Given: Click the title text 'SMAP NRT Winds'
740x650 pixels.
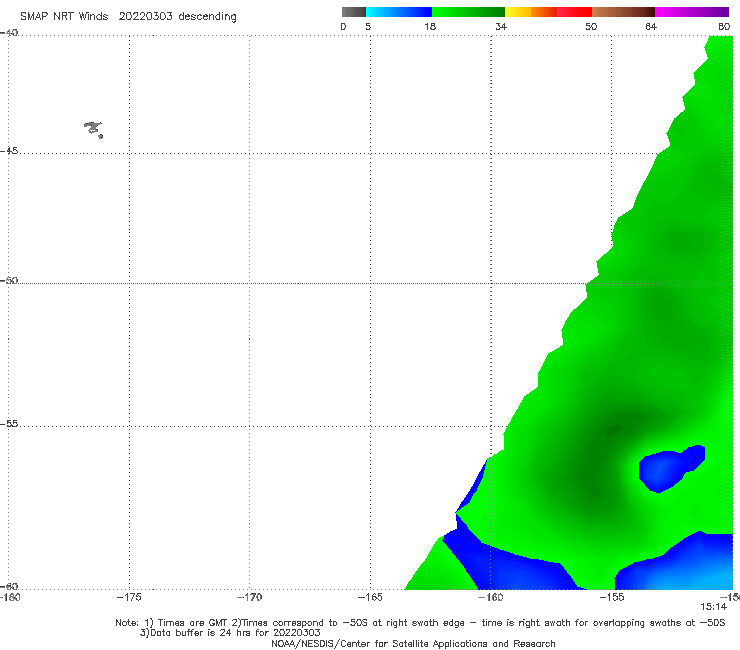Looking at the screenshot, I should tap(64, 16).
